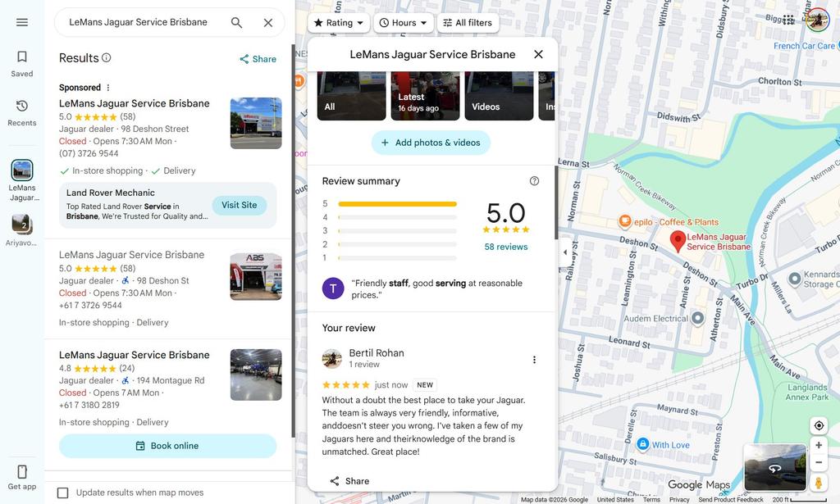
Task: Click the 5-star rating bar
Action: point(398,204)
